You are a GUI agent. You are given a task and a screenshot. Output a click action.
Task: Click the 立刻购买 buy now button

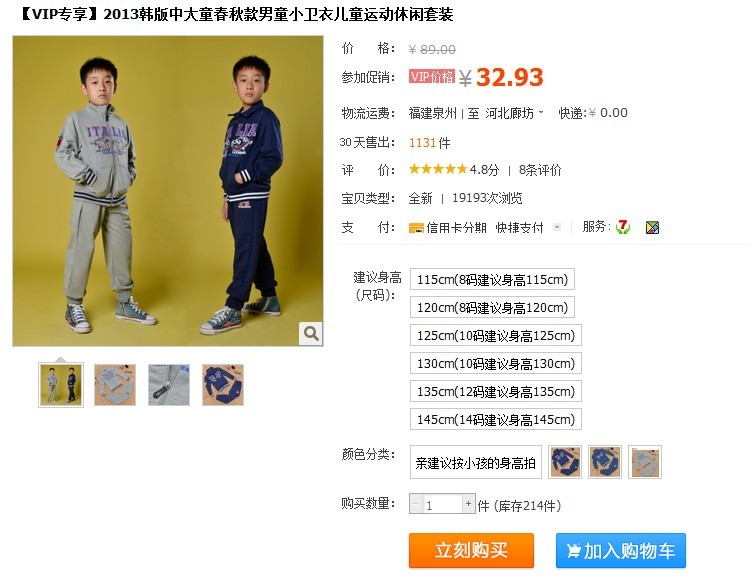[x=472, y=551]
